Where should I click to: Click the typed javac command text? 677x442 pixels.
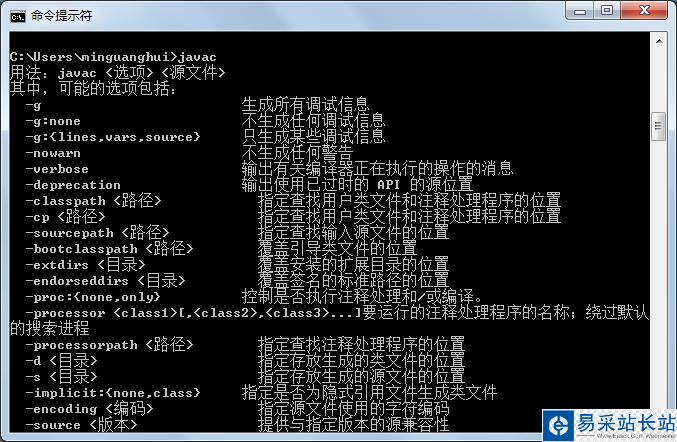point(197,57)
